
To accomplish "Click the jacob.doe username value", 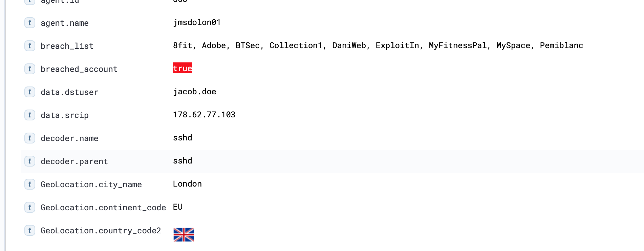I will pyautogui.click(x=194, y=92).
